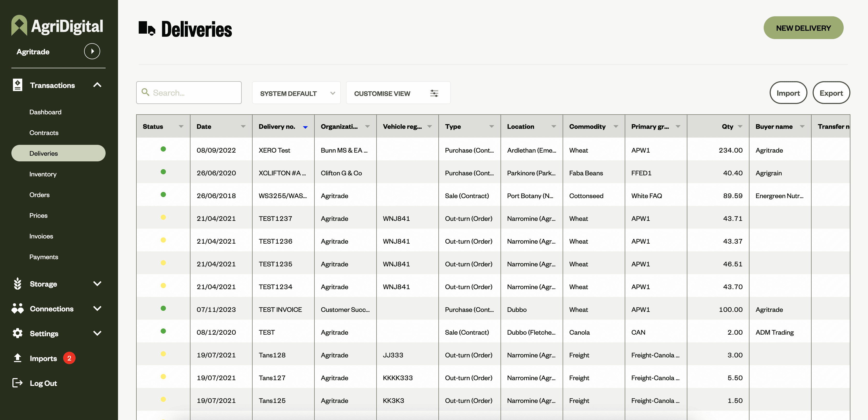Click the Agritrade switch account arrow icon
The image size is (868, 420).
pos(92,51)
